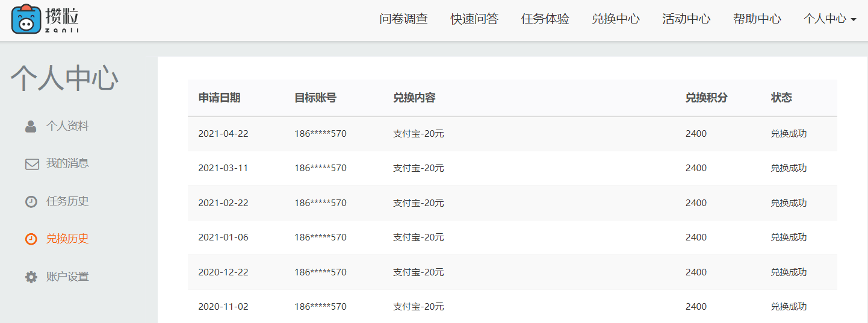The height and width of the screenshot is (323, 868).
Task: Expand the 个人中心 dropdown caret
Action: point(853,20)
